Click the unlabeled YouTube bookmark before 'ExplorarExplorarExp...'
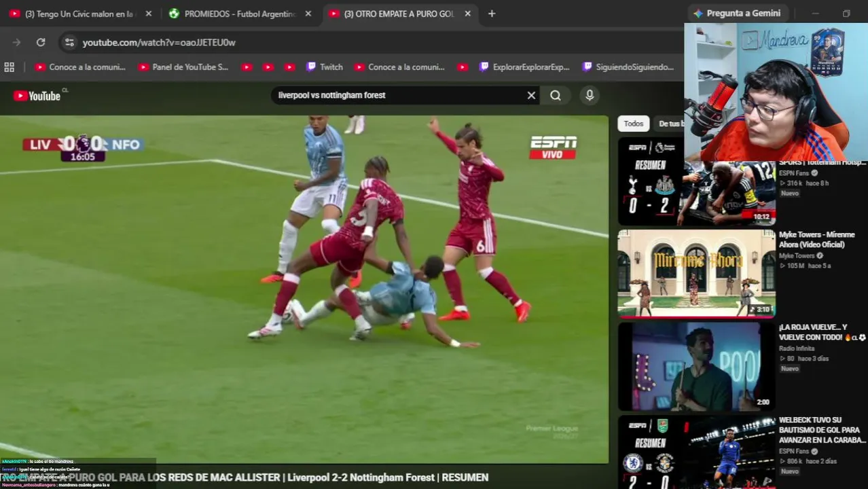This screenshot has width=868, height=489. tap(463, 67)
